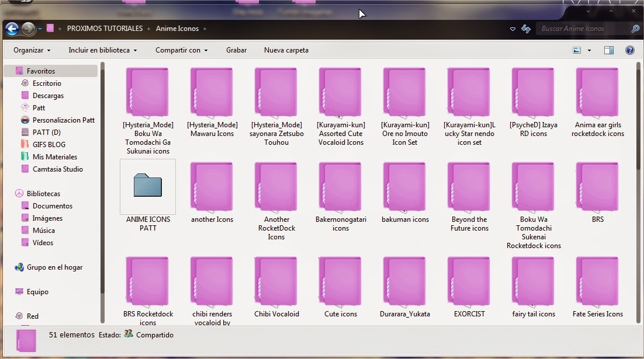
Task: Open the Compartir con menu
Action: pos(181,50)
